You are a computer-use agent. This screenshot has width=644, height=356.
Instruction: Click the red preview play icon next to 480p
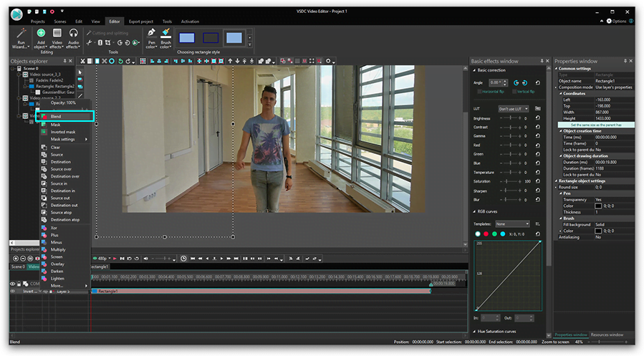point(115,259)
